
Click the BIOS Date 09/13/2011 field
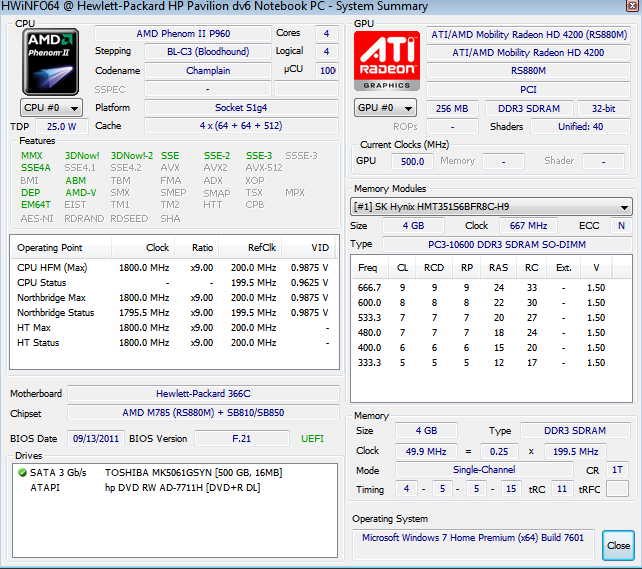pos(96,439)
